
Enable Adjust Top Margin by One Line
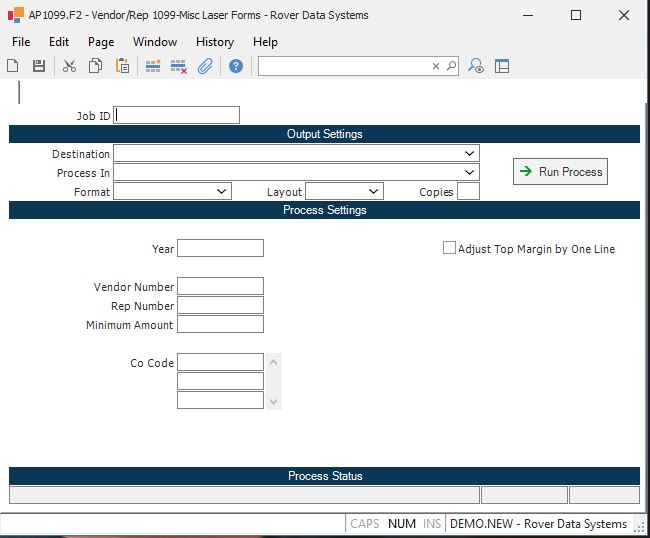point(449,248)
